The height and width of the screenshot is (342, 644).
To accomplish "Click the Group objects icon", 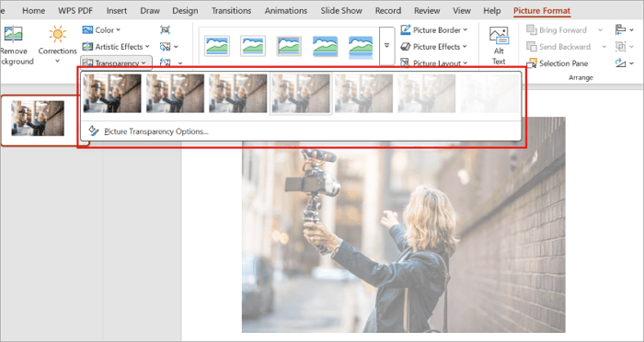I will (x=620, y=47).
